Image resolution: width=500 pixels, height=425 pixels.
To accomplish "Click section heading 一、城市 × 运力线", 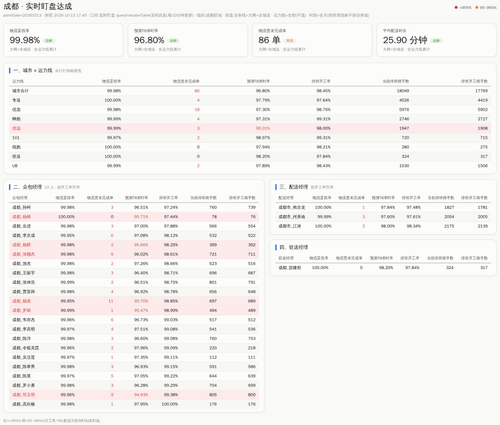I will 33,70.
